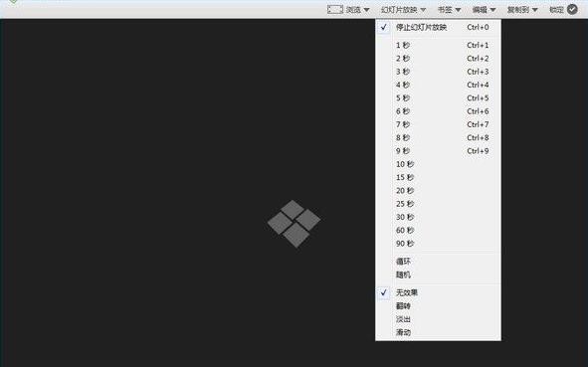This screenshot has width=588, height=367.
Task: Choose 5 秒 slideshow interval
Action: pyautogui.click(x=438, y=98)
